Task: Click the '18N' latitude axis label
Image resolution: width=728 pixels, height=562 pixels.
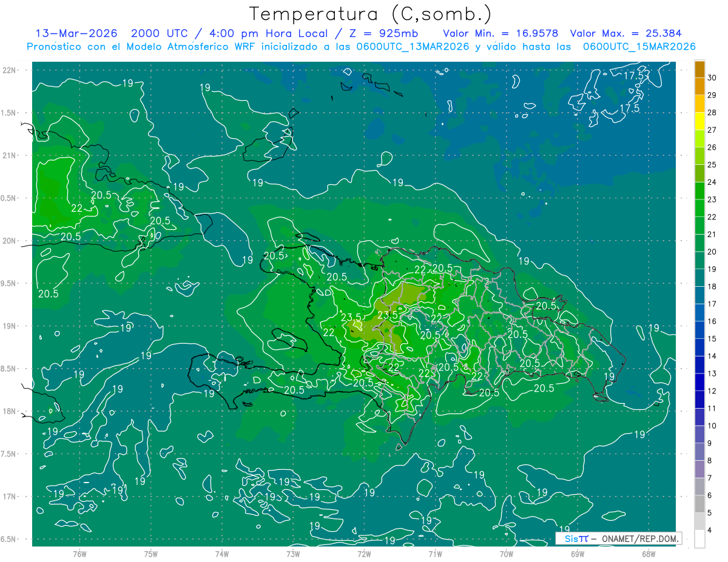Action: [9, 412]
